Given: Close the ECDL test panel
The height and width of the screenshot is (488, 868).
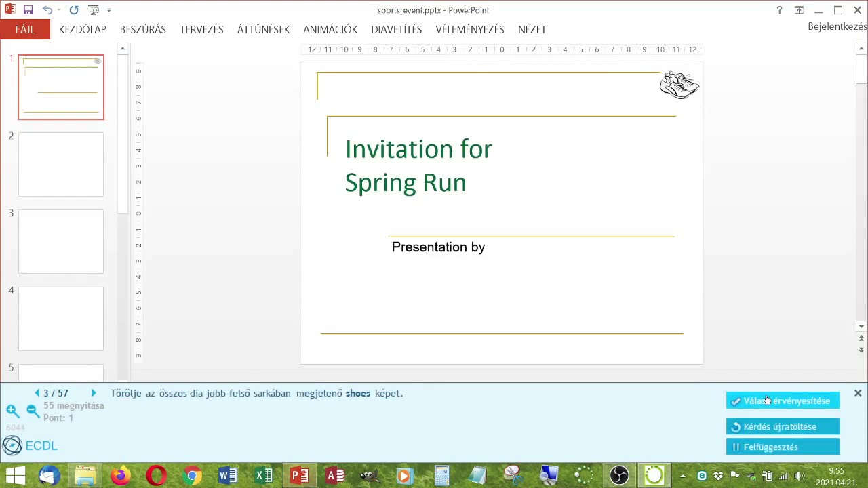Looking at the screenshot, I should pyautogui.click(x=858, y=393).
